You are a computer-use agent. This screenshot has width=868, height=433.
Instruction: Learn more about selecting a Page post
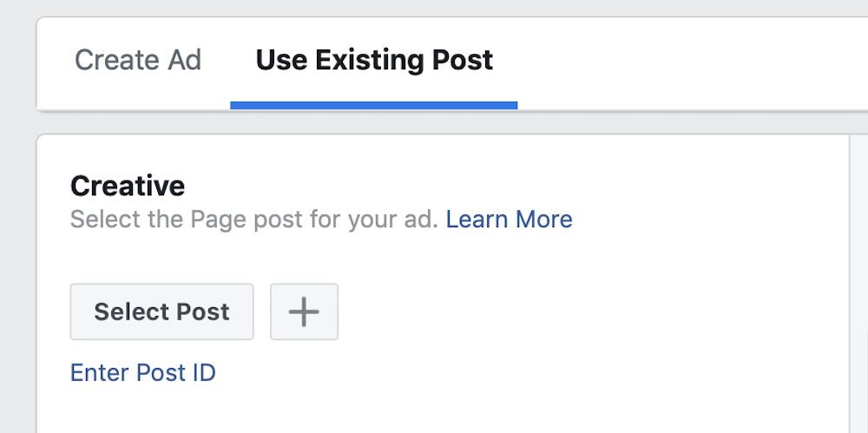click(509, 219)
